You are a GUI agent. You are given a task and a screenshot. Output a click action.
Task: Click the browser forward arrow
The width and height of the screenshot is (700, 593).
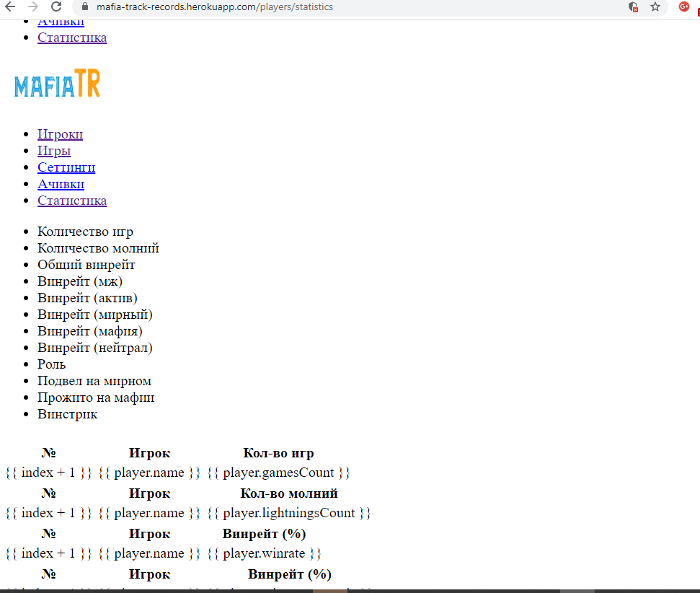point(32,7)
